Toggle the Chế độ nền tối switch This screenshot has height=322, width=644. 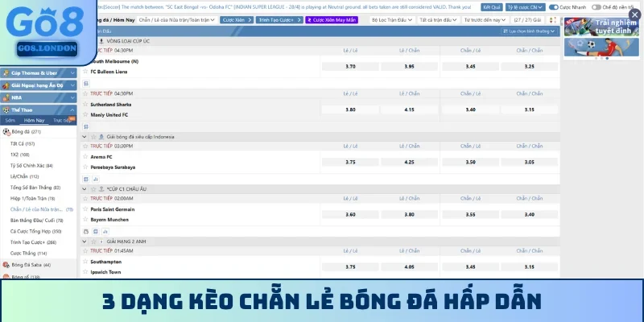597,7
